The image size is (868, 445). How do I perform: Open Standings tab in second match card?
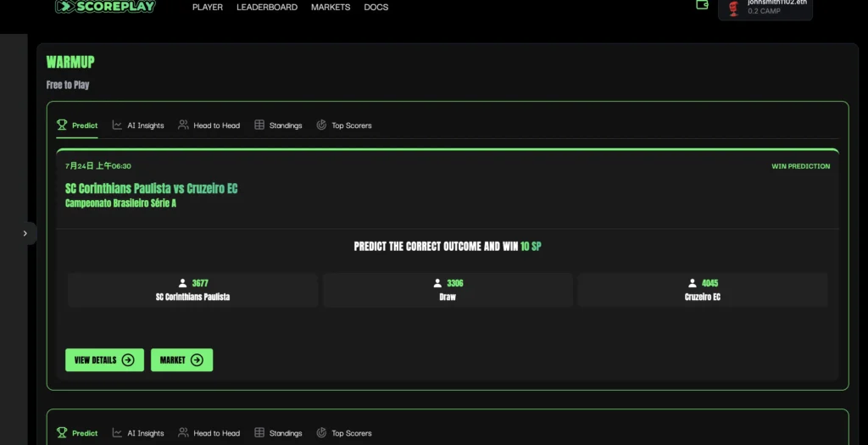[278, 433]
